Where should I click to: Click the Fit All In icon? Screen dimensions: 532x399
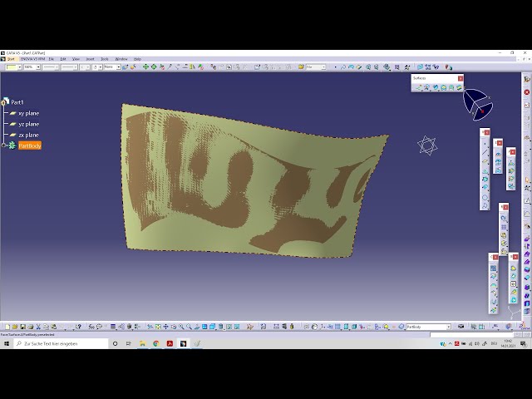(158, 327)
